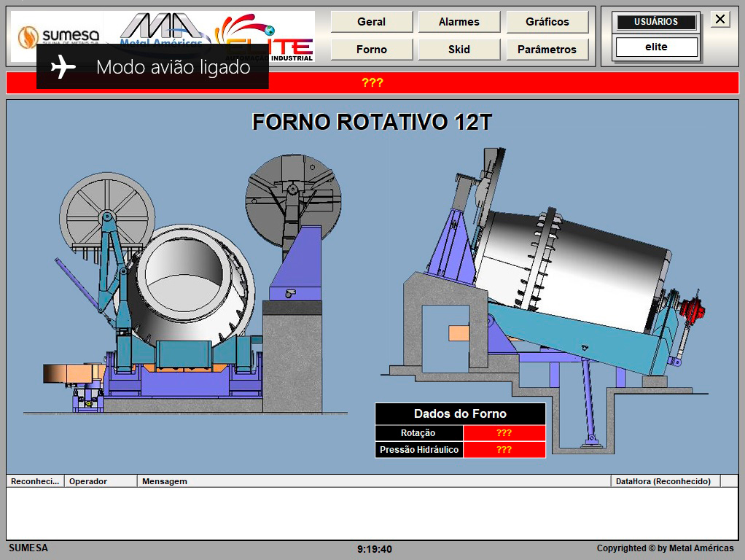Click the red burner on furnace side view

[693, 309]
